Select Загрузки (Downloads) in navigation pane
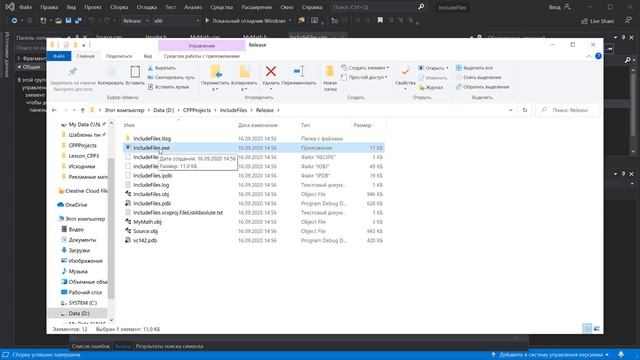This screenshot has height=360, width=640. point(79,250)
